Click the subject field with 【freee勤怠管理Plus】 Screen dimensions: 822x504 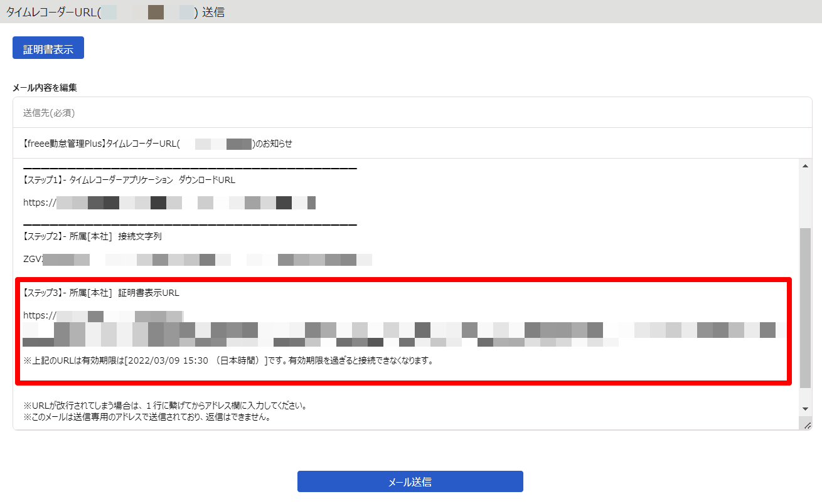point(412,144)
